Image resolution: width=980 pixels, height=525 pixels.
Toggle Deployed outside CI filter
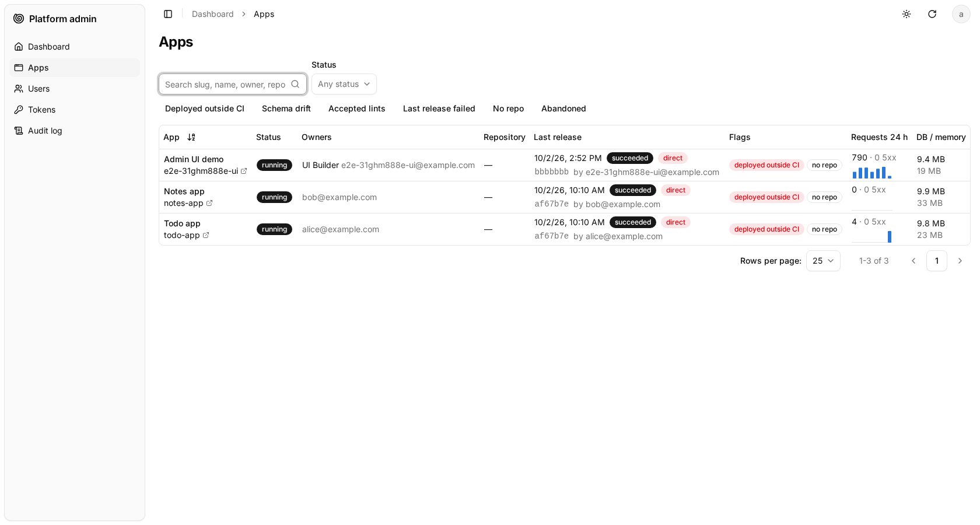(205, 108)
